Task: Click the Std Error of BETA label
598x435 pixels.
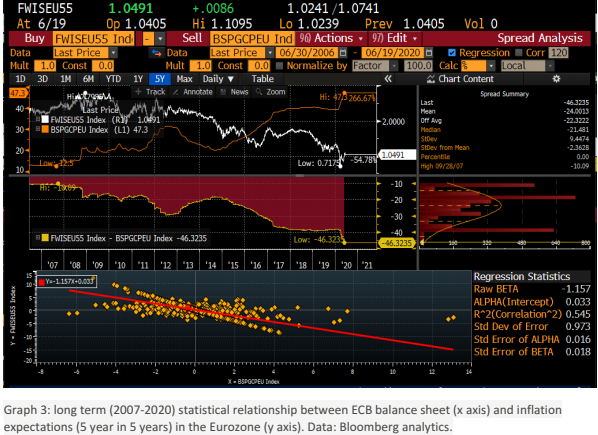Action: point(513,352)
